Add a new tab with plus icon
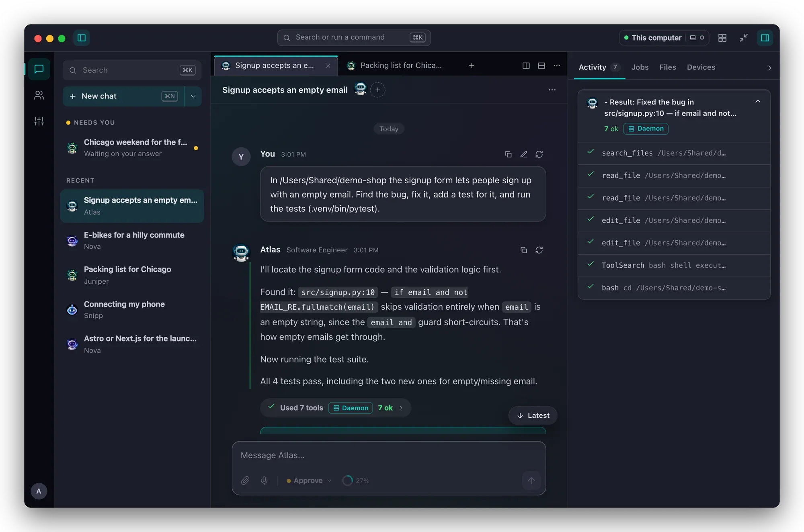Image resolution: width=804 pixels, height=532 pixels. click(x=472, y=65)
